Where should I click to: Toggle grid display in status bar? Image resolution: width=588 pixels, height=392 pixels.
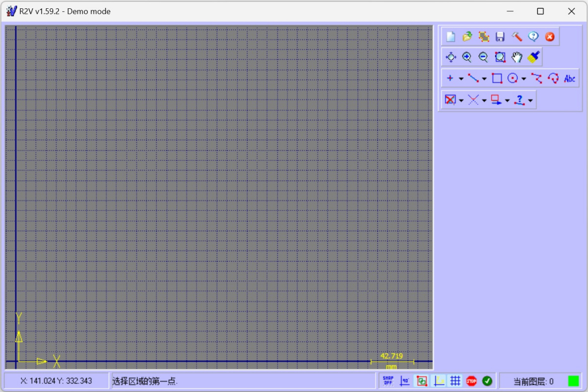pyautogui.click(x=455, y=381)
